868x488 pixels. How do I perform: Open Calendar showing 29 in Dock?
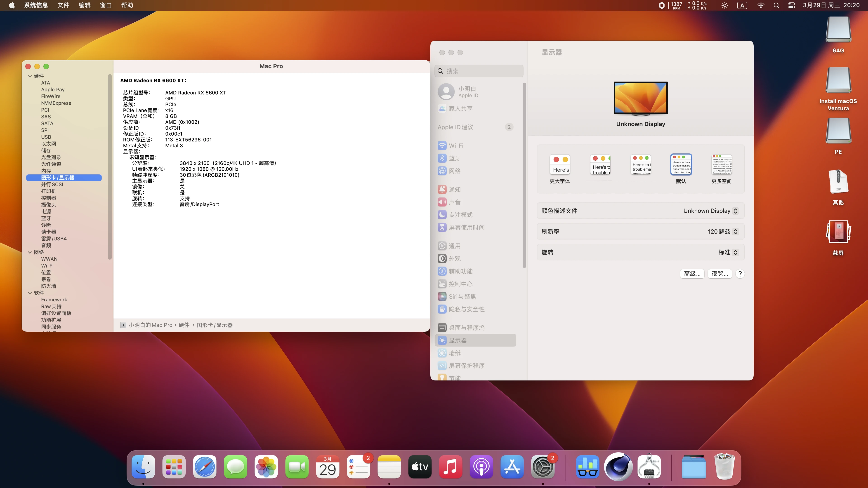(x=328, y=467)
